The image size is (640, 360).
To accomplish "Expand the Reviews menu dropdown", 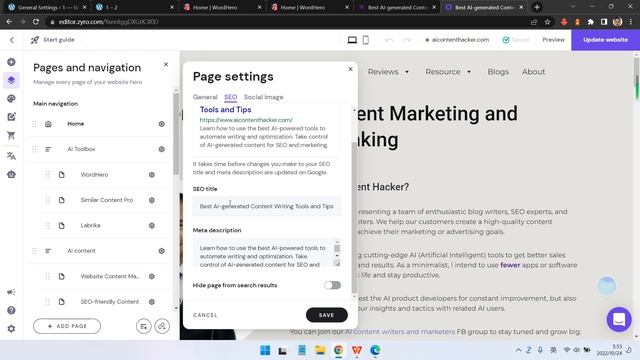I will (407, 72).
